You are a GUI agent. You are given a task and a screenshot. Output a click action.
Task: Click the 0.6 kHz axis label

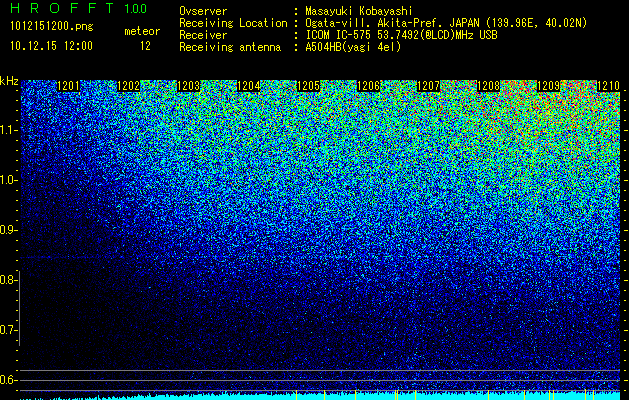click(x=7, y=380)
